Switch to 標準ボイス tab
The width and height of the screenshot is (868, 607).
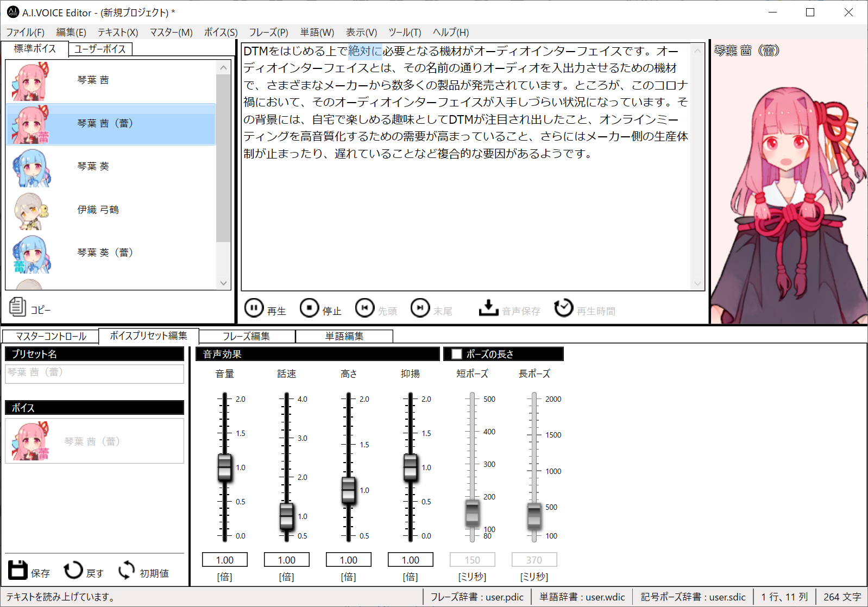pyautogui.click(x=35, y=48)
